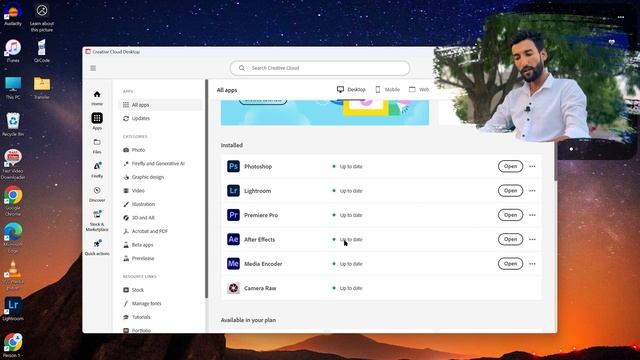Open Photoshop with Open button
640x360 pixels.
[510, 167]
